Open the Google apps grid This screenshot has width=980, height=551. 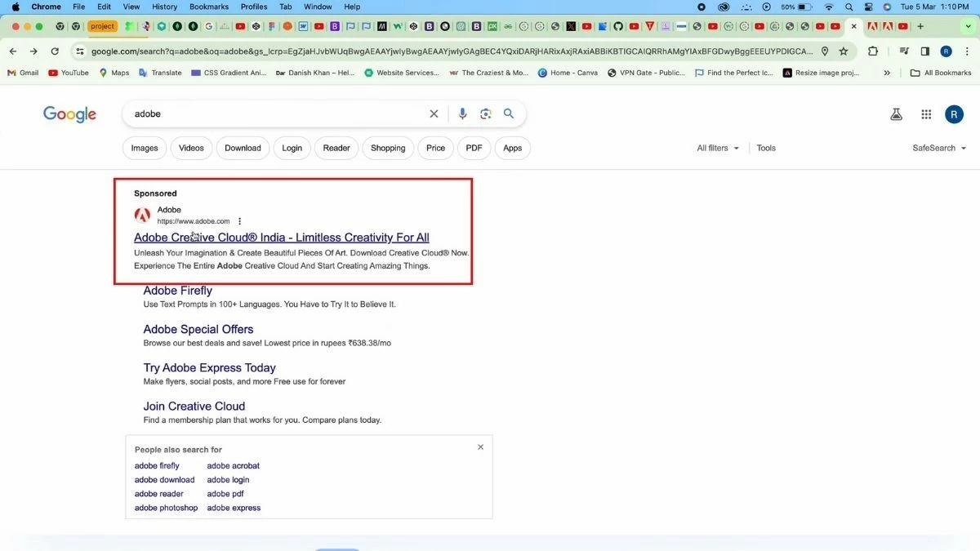pyautogui.click(x=926, y=115)
